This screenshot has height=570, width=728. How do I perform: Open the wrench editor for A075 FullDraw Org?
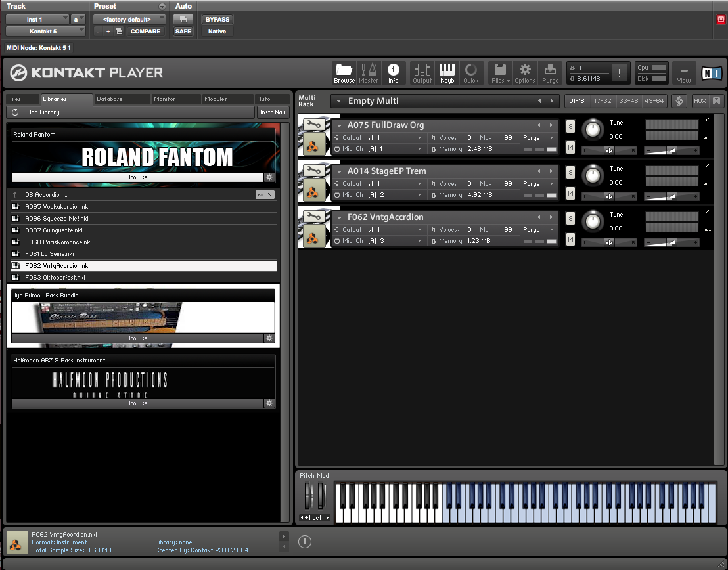(313, 124)
